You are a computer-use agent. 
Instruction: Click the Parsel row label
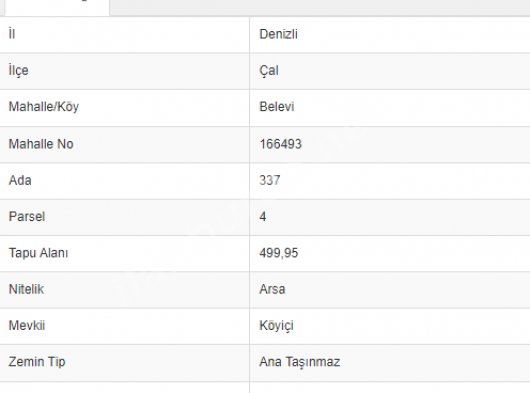point(27,217)
